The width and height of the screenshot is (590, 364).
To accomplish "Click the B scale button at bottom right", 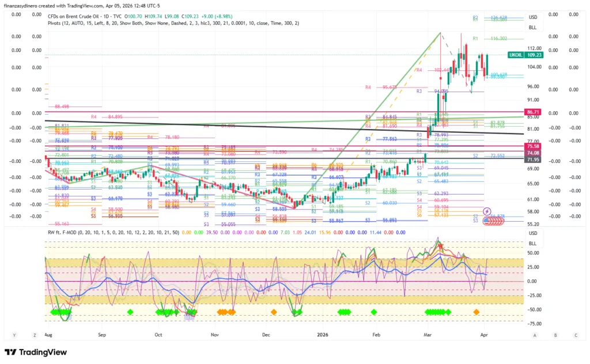I will [555, 335].
